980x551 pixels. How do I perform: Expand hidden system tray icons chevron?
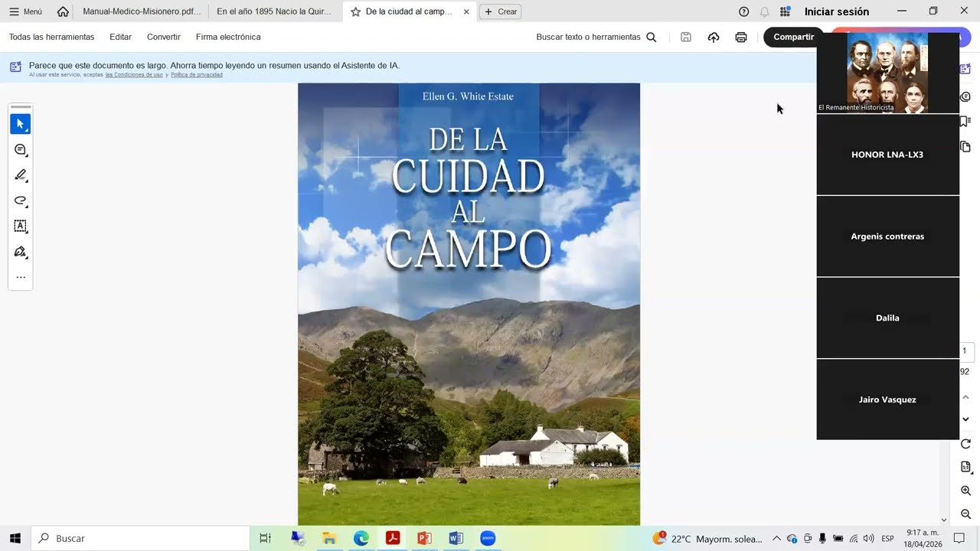(776, 539)
